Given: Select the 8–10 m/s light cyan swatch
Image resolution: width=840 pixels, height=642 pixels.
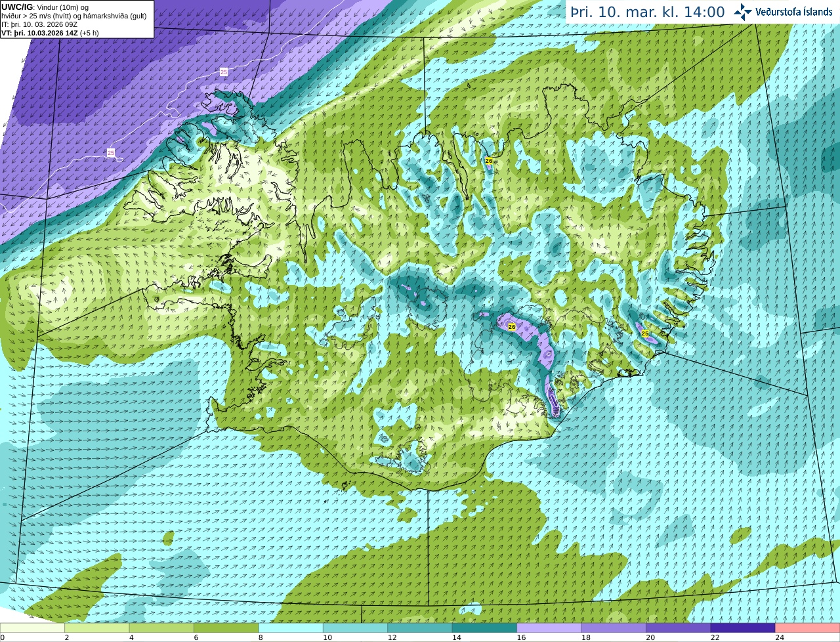Looking at the screenshot, I should coord(291,628).
